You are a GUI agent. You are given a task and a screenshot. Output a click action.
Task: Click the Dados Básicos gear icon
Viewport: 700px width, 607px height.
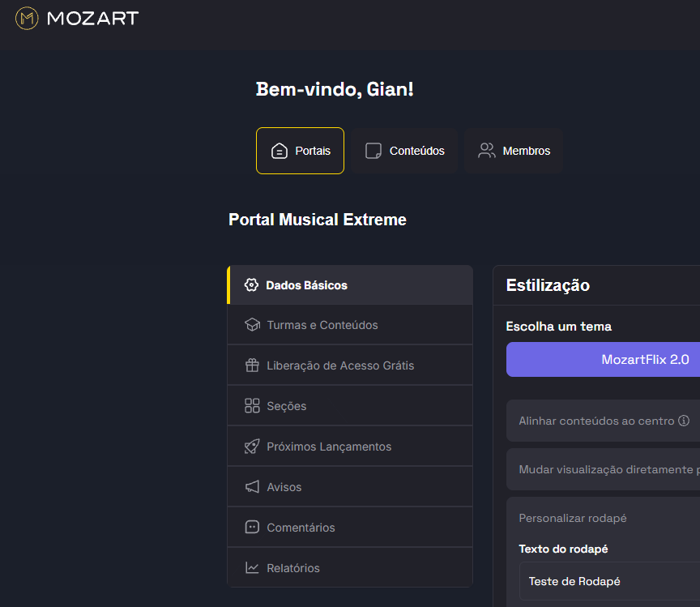[251, 285]
